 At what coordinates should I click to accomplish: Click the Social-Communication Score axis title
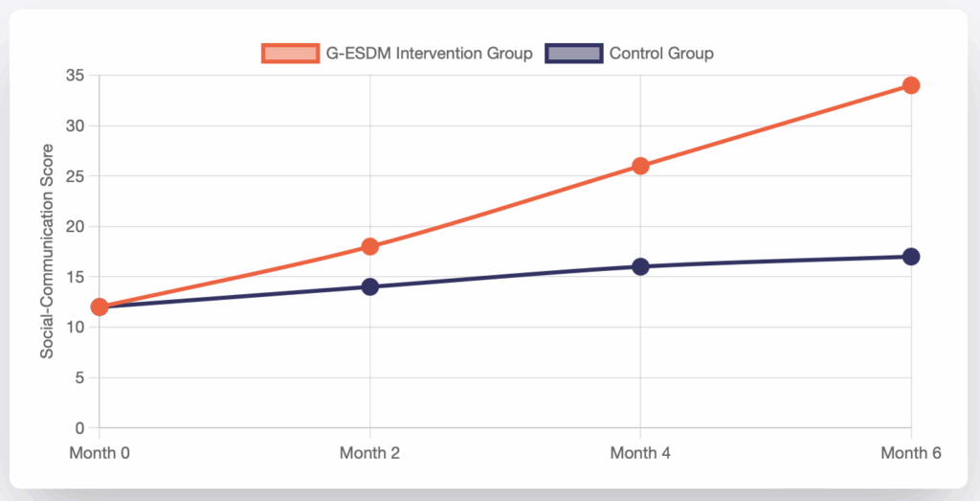click(x=47, y=251)
